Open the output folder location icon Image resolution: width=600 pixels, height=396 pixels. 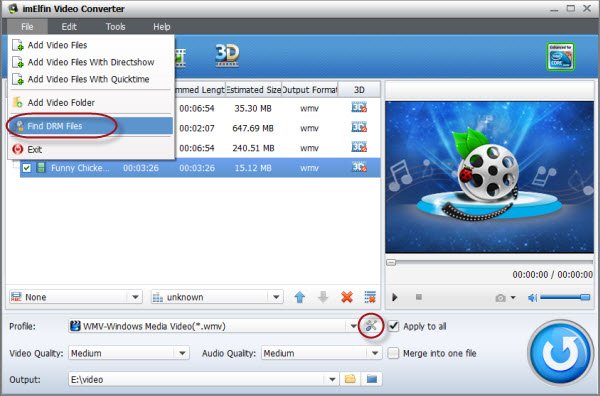372,379
